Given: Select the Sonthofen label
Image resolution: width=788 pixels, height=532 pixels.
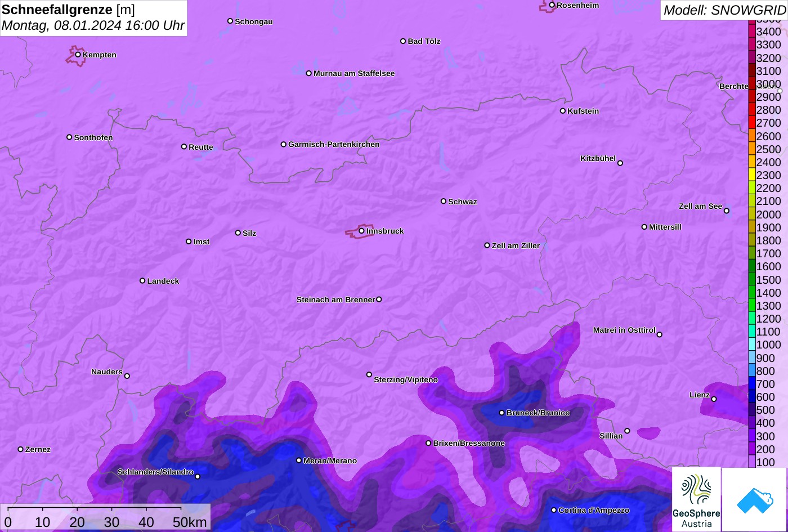Looking at the screenshot, I should [x=93, y=137].
